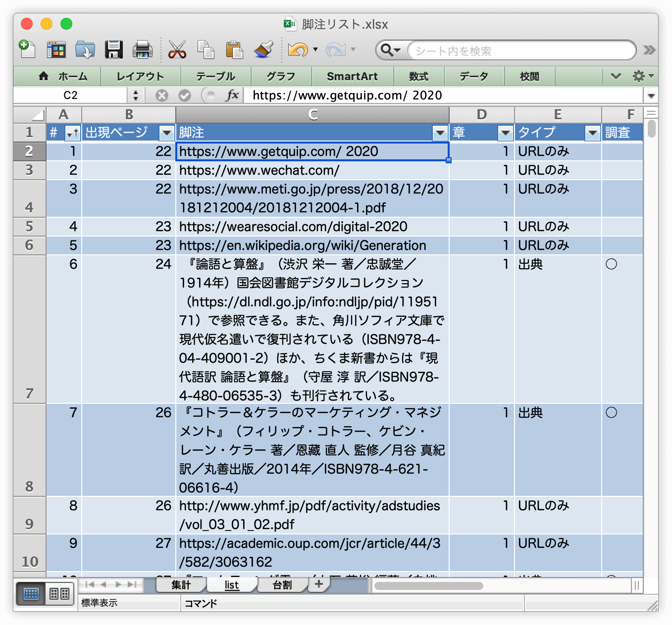Click the name box showing C2
Image resolution: width=672 pixels, height=625 pixels.
pos(71,95)
